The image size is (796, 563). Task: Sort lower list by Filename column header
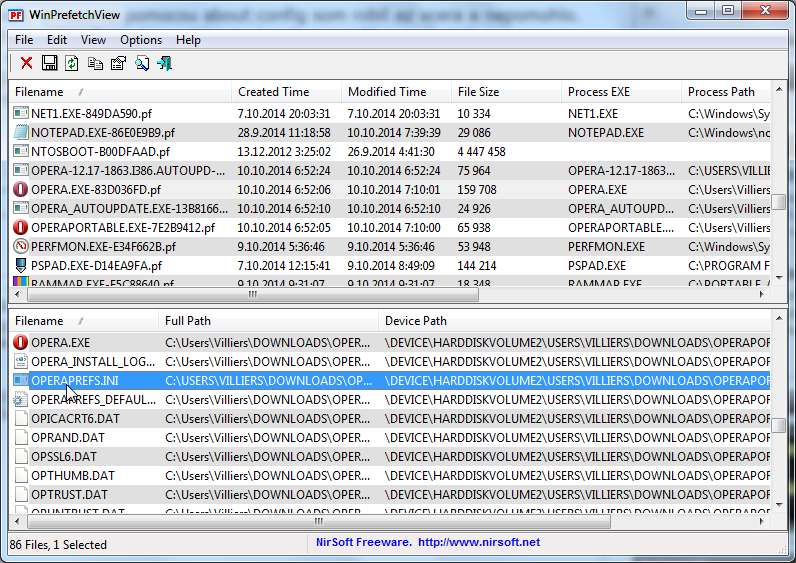click(x=83, y=321)
